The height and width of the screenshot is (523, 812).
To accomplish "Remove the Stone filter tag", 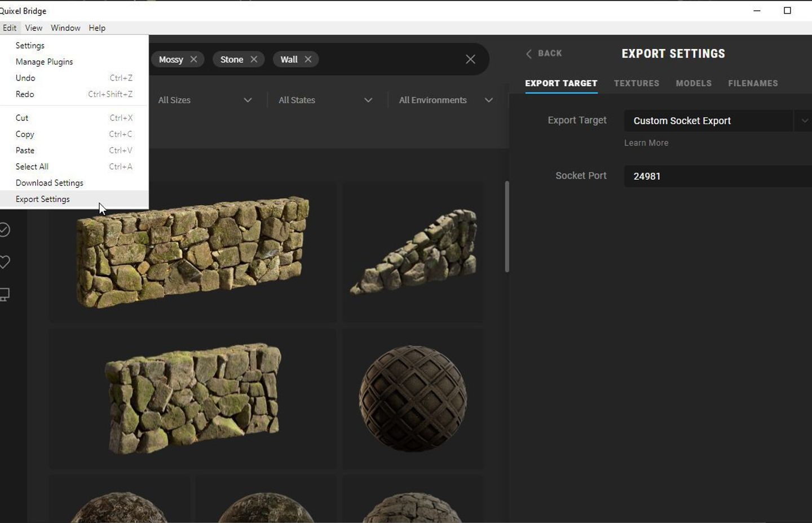I will point(254,59).
